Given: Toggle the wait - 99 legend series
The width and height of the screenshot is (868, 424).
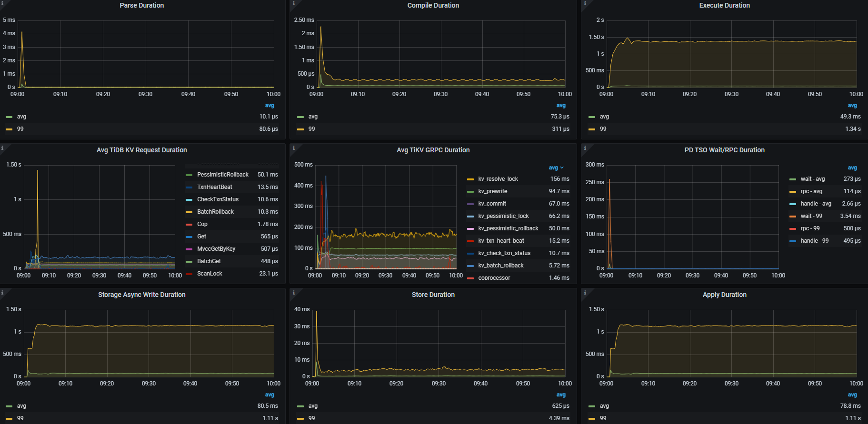Looking at the screenshot, I should [x=811, y=216].
